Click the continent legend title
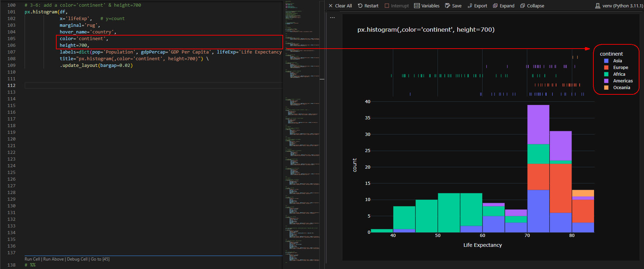The width and height of the screenshot is (644, 269). pyautogui.click(x=611, y=54)
